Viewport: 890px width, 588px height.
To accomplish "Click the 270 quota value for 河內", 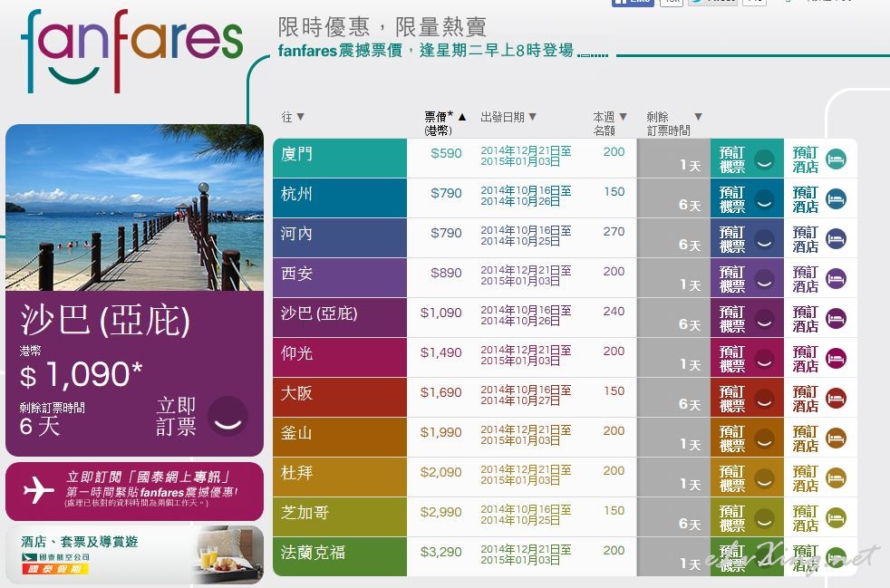I will [x=614, y=232].
